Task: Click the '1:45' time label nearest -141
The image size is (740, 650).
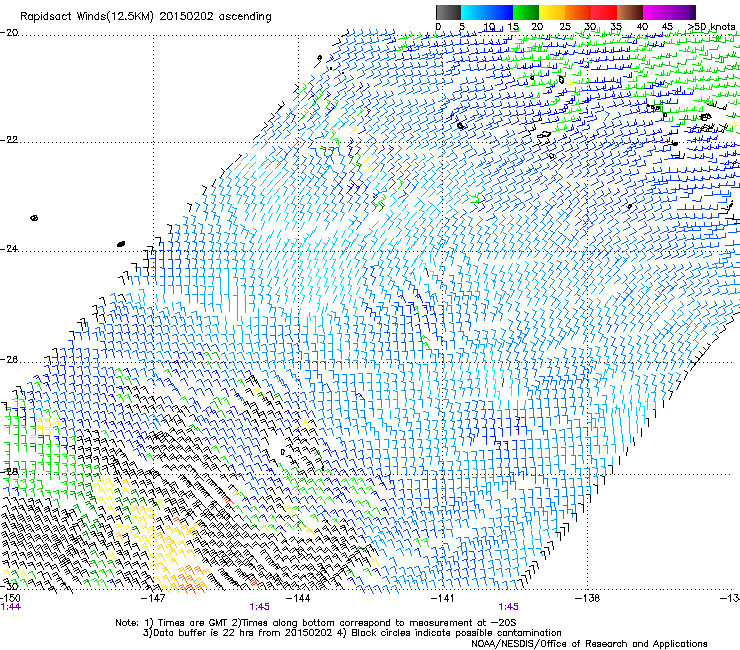Action: click(x=508, y=607)
